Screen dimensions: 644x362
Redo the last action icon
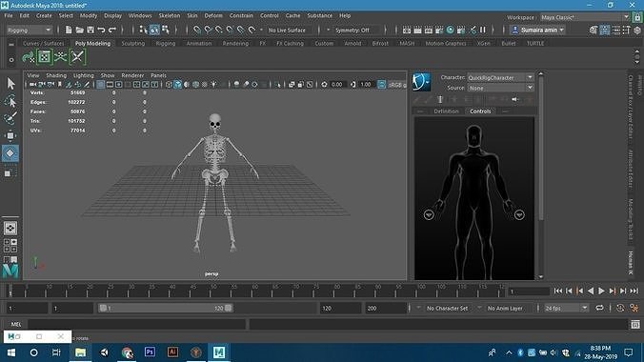click(x=112, y=30)
